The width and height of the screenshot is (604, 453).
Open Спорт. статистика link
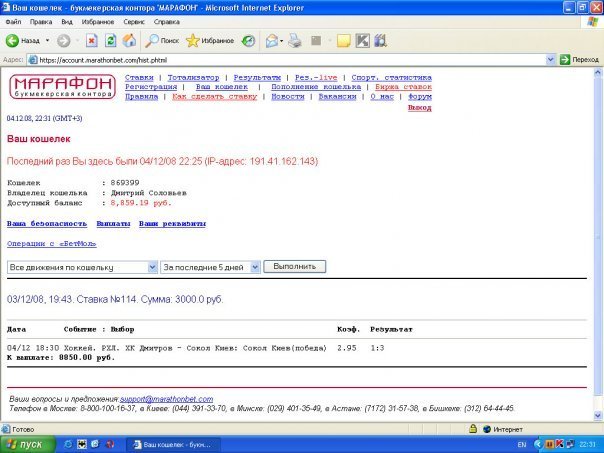(x=391, y=77)
